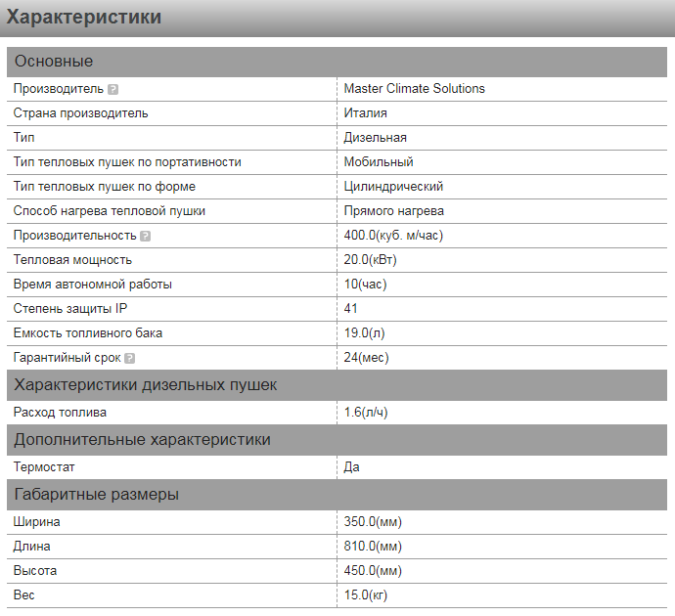
Task: Click the 15.0(кг) weight value
Action: tap(368, 595)
